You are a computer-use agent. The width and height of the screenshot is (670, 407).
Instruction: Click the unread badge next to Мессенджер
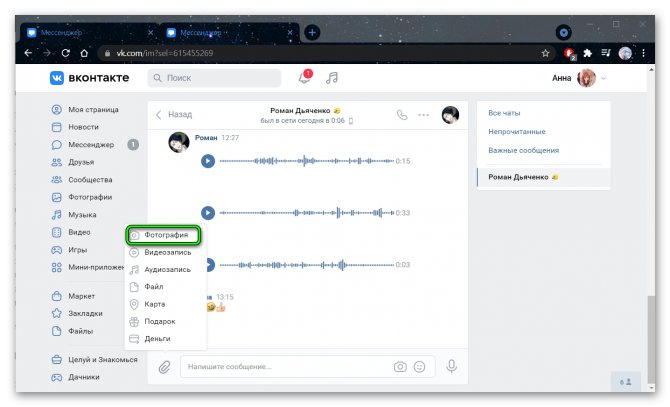click(133, 145)
